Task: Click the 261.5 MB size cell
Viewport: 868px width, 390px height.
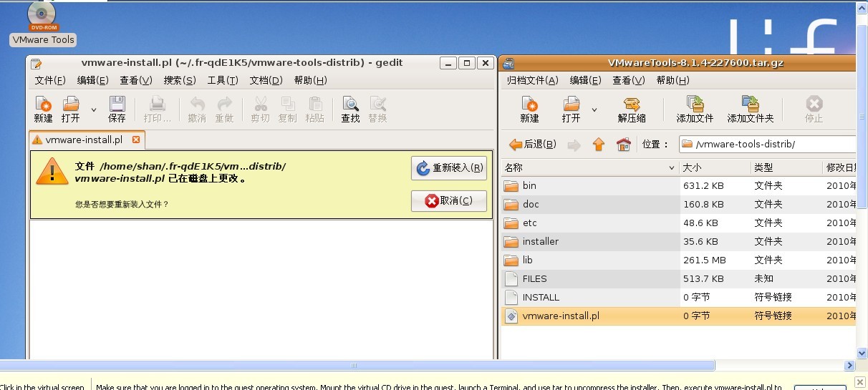Action: point(704,260)
